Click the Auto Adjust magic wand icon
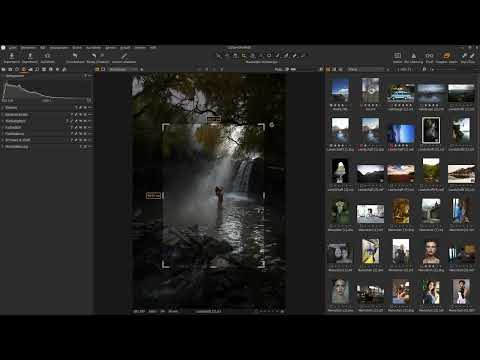The width and height of the screenshot is (480, 360). (124, 56)
